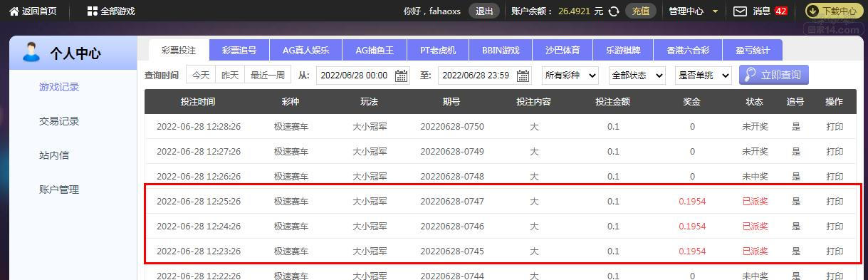
Task: Click the 下载中心 download arrow icon
Action: [812, 11]
